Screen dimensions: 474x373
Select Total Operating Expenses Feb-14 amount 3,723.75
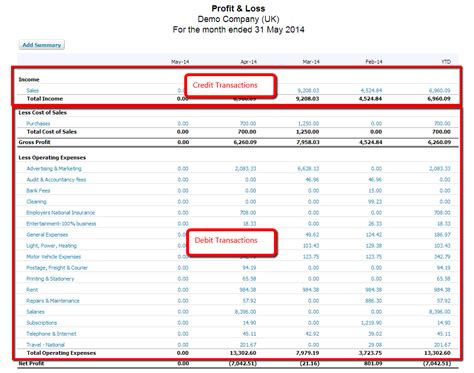click(x=370, y=353)
